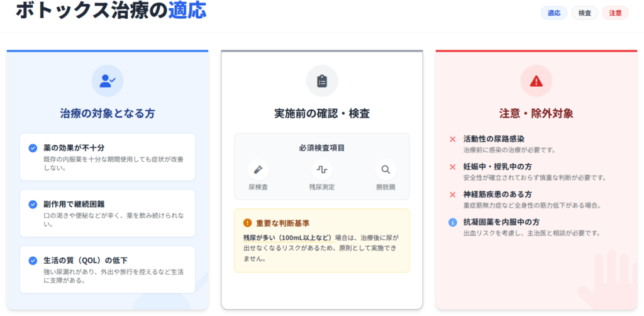Select the 膀胱鏡 magnifier icon
Viewport: 644px width, 316px height.
click(386, 169)
